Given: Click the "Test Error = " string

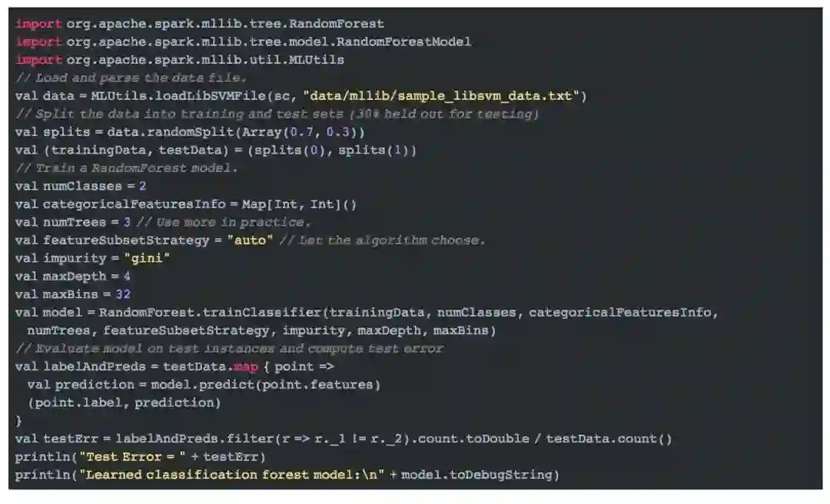Looking at the screenshot, I should 132,457.
